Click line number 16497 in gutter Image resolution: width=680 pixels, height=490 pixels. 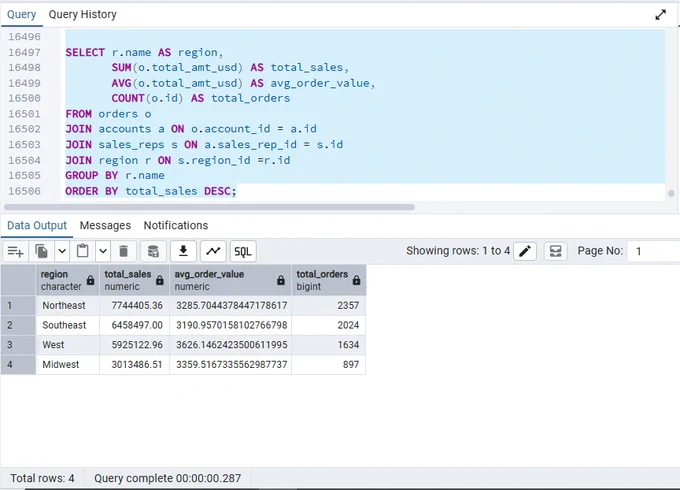[24, 52]
